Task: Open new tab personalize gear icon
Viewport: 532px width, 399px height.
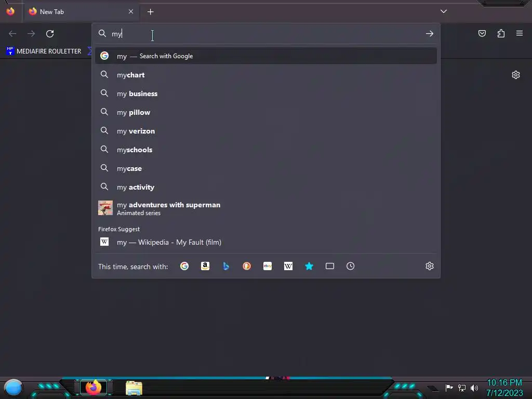Action: click(x=516, y=75)
